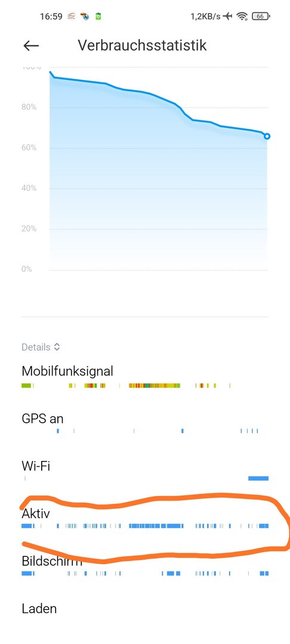
Task: Select the Mobilfunksignal row
Action: tap(145, 377)
